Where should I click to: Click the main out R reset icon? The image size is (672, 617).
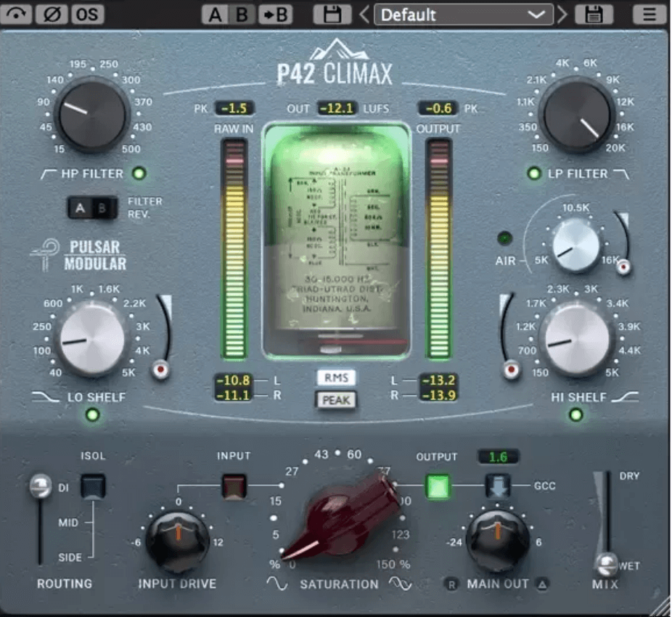(452, 584)
